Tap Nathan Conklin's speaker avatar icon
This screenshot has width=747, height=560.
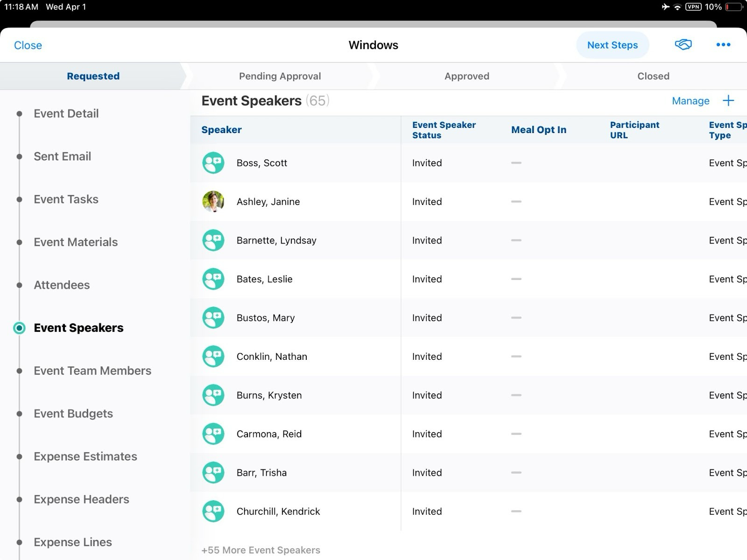coord(213,357)
